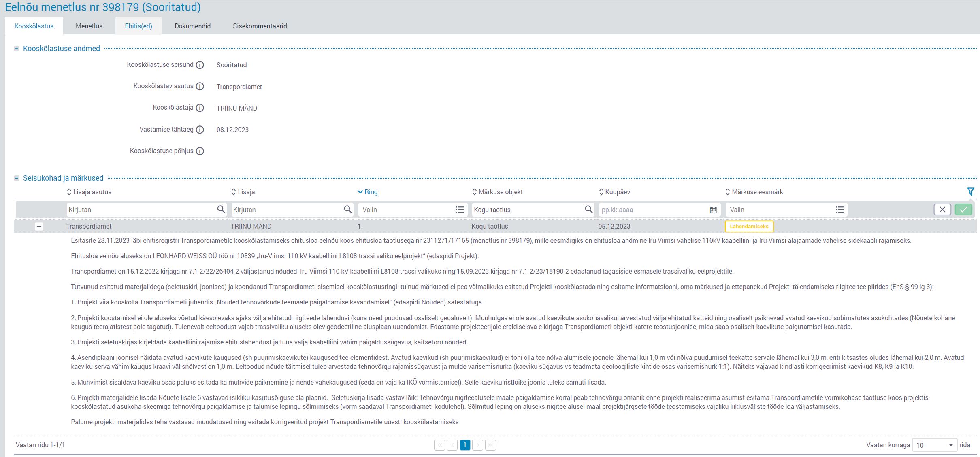
Task: Open list icon in Ring filter
Action: coord(460,210)
